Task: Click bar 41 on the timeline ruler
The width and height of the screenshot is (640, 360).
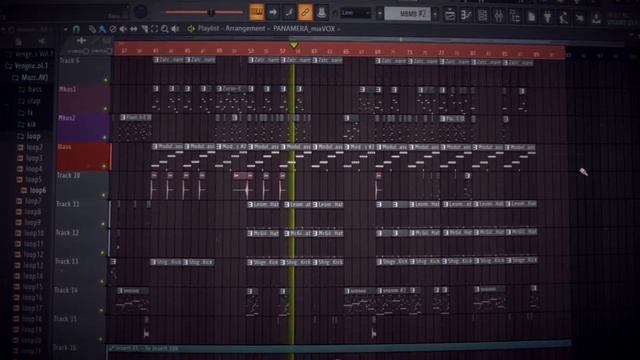Action: coord(156,51)
